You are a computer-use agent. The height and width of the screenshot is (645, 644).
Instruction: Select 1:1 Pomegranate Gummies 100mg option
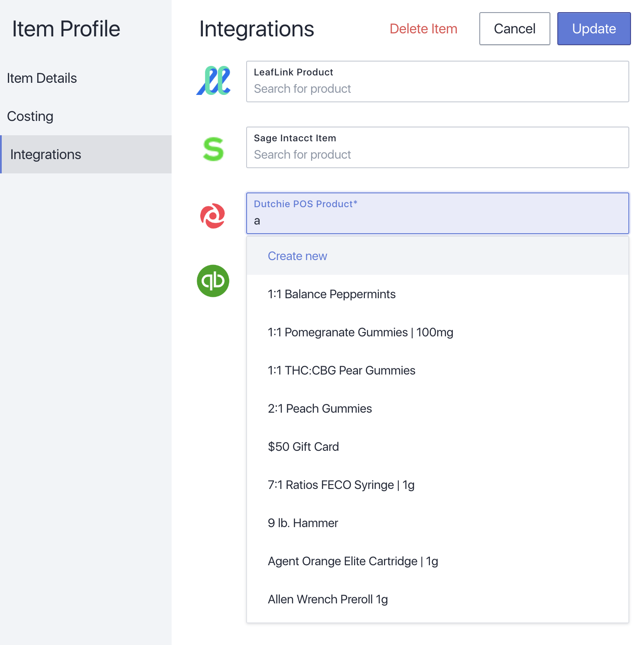click(438, 332)
